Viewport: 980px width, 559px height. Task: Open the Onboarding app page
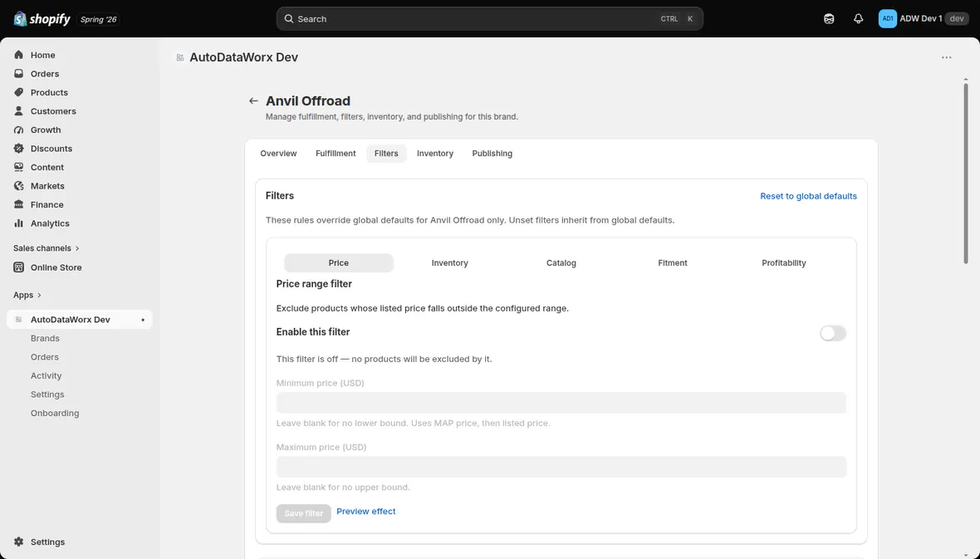[x=55, y=414]
